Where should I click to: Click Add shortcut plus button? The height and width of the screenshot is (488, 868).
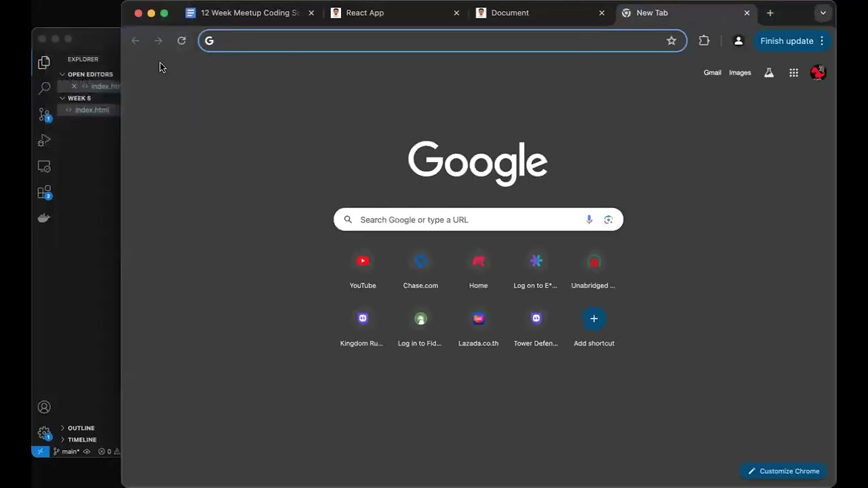pos(594,319)
